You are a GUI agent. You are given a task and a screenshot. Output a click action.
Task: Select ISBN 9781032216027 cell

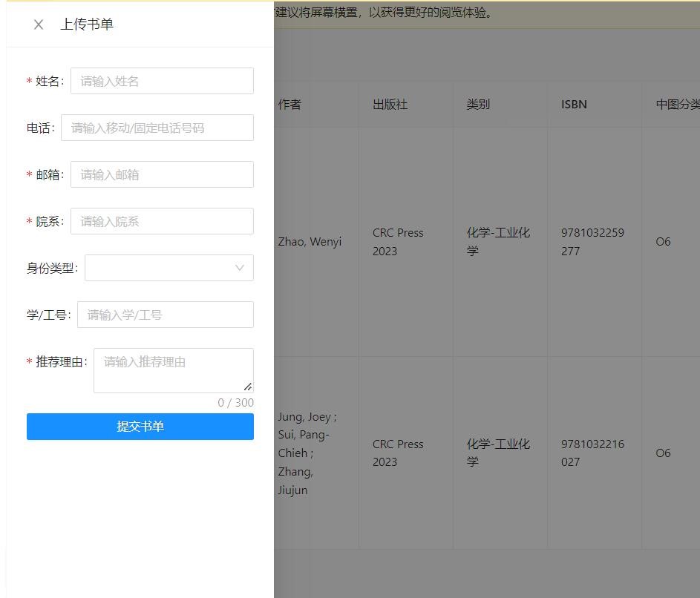[x=592, y=453]
